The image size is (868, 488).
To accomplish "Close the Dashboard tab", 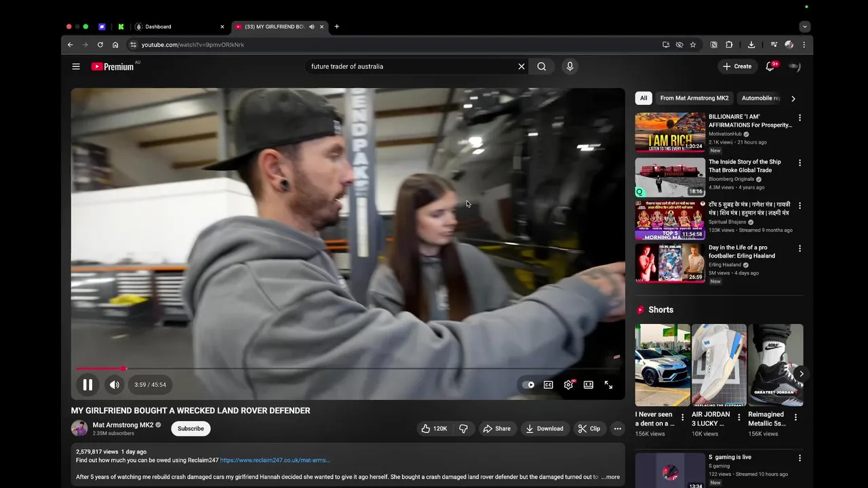I will (x=222, y=26).
